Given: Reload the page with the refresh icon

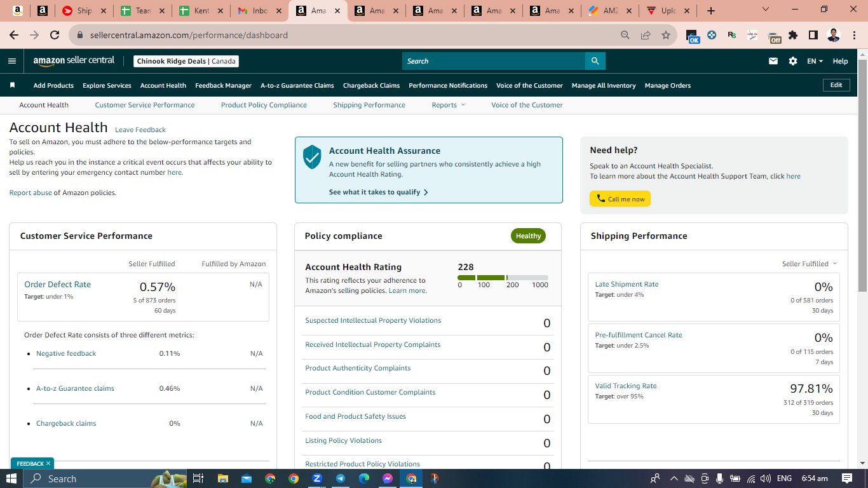Looking at the screenshot, I should 55,35.
